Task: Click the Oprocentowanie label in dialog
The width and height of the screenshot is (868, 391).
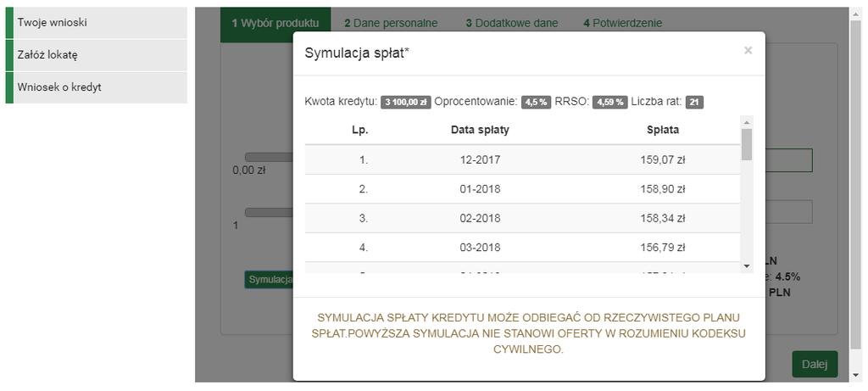Action: (x=476, y=102)
